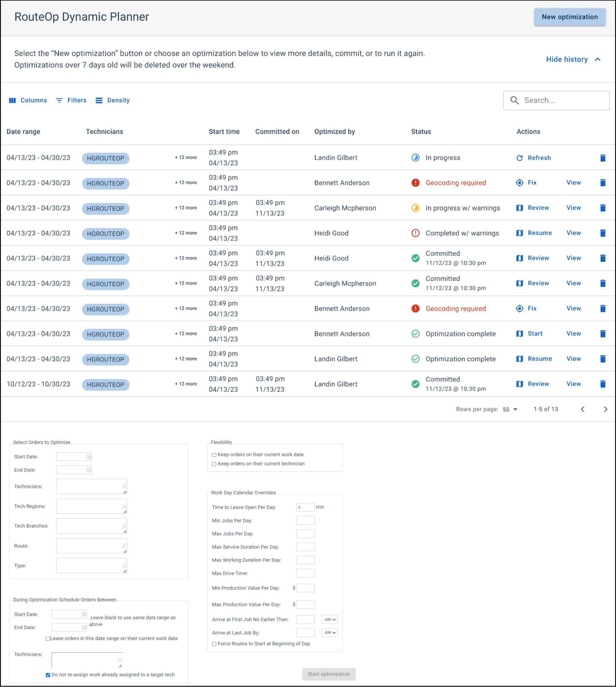
Task: Check Keep orders on their current work date
Action: 214,455
